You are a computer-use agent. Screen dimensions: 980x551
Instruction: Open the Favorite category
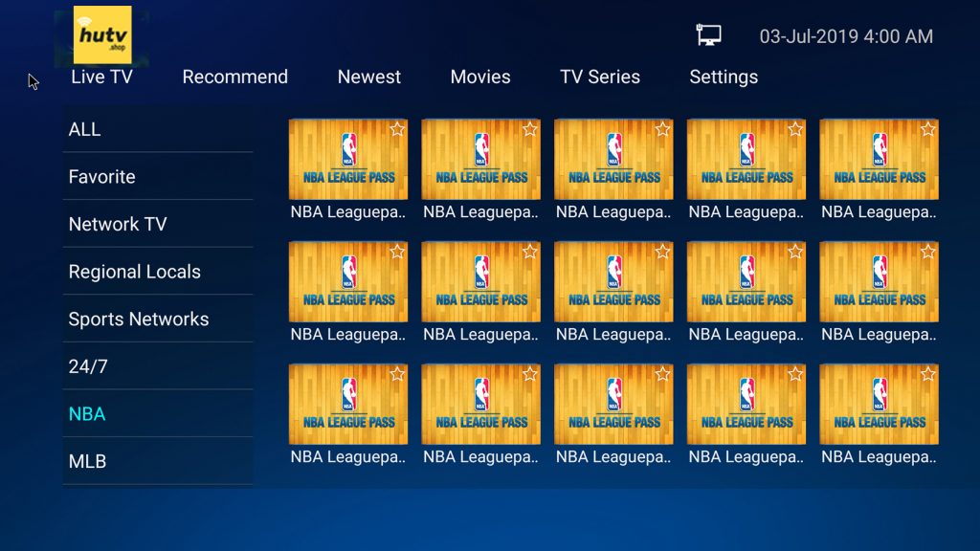158,177
